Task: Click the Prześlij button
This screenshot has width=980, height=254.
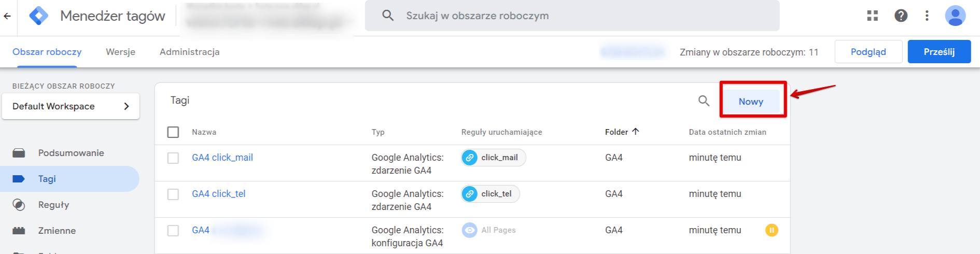Action: [939, 52]
